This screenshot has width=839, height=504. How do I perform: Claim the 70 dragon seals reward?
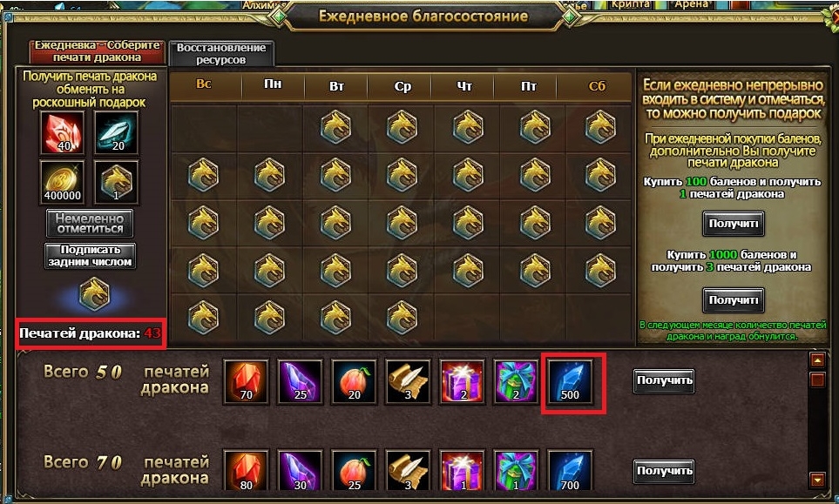(664, 472)
